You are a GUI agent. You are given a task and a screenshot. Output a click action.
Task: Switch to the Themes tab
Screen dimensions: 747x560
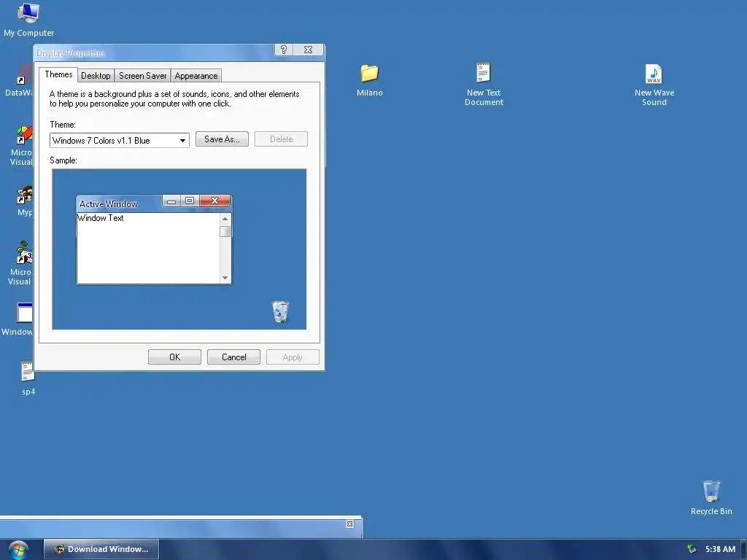[58, 74]
